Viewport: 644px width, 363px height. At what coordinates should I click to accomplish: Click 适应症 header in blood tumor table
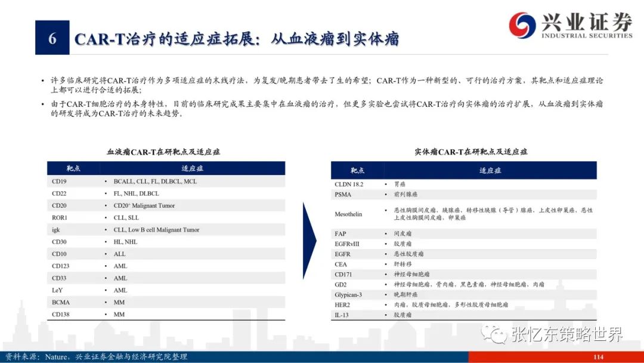(192, 168)
